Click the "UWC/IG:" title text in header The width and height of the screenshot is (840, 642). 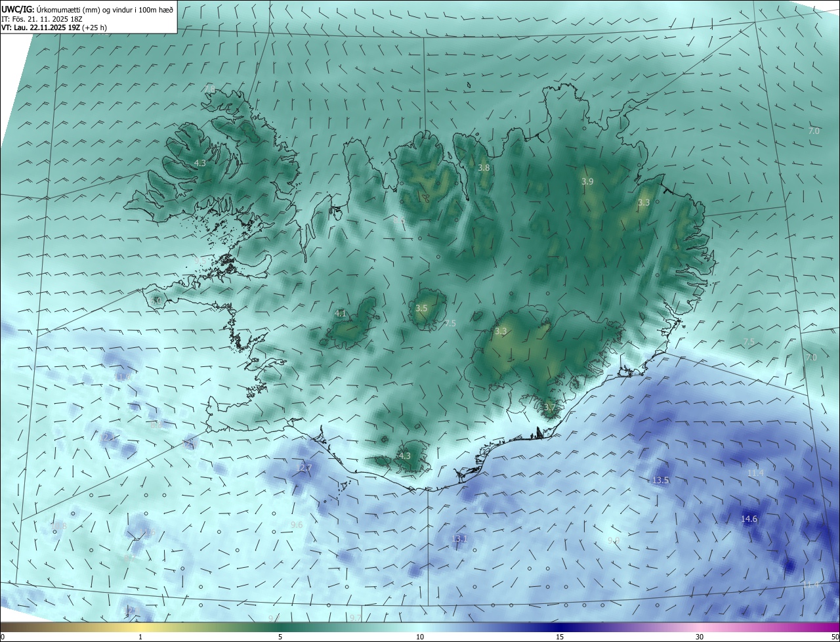tap(18, 9)
